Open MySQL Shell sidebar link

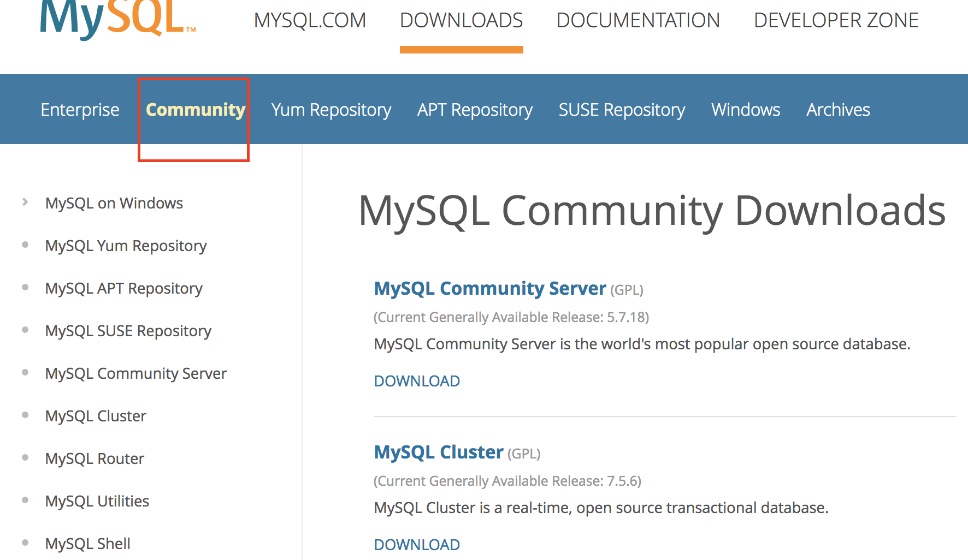pos(87,544)
